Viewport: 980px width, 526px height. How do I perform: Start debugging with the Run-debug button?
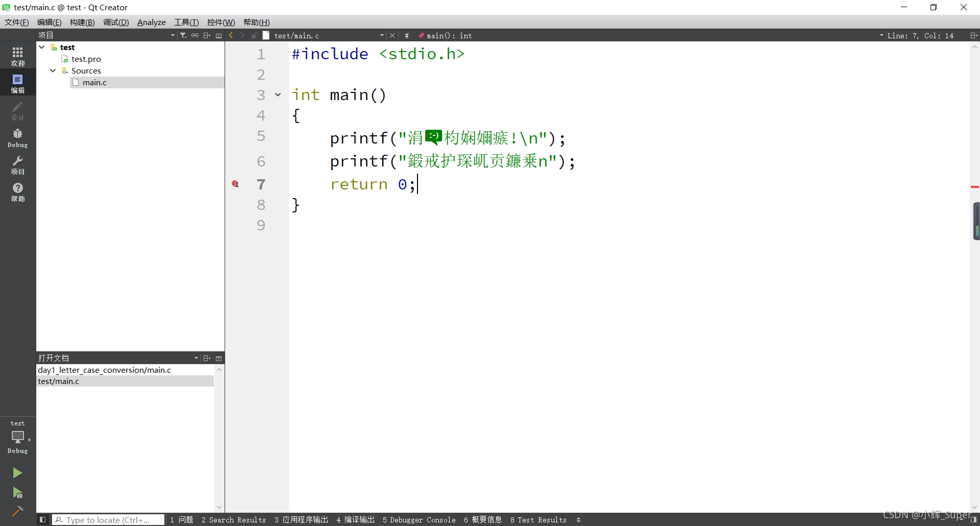click(17, 493)
